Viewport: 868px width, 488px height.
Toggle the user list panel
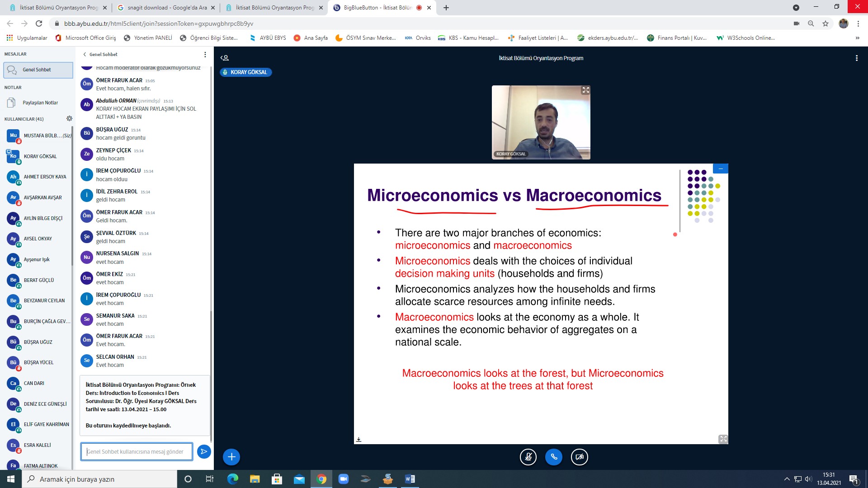pos(225,58)
